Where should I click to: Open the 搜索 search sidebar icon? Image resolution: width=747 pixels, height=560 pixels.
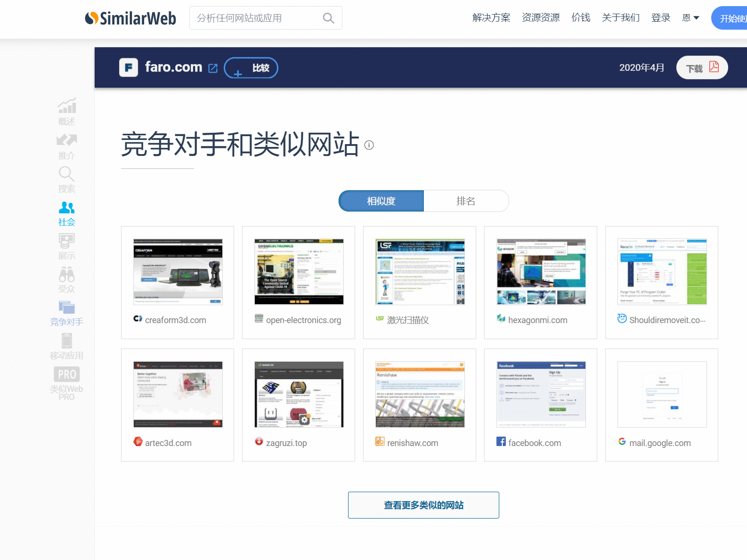coord(66,174)
